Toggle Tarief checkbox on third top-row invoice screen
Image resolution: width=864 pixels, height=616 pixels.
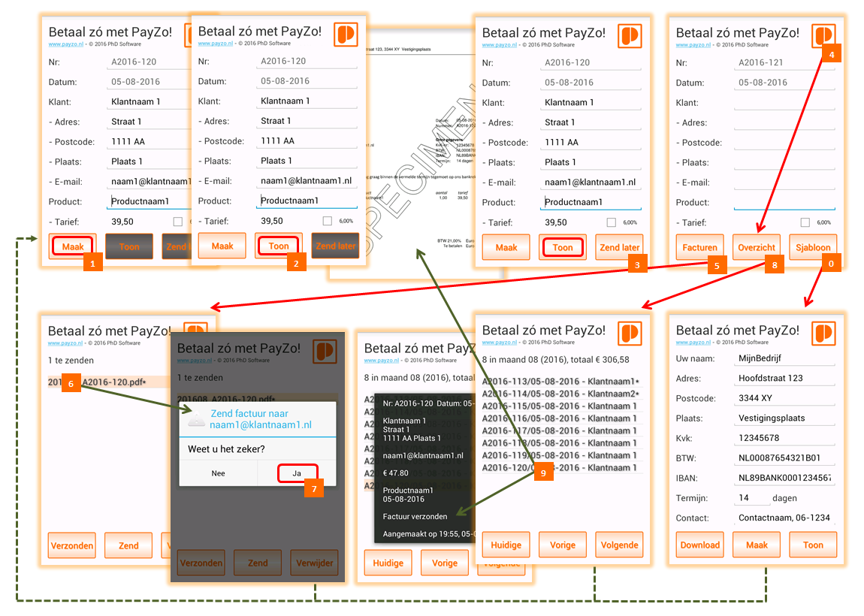point(611,222)
